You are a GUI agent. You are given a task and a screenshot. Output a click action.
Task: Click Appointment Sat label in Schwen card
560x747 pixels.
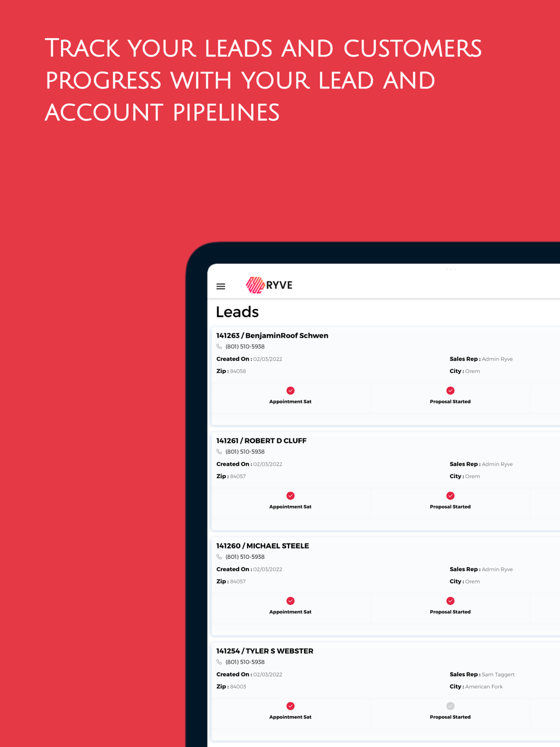coord(290,401)
